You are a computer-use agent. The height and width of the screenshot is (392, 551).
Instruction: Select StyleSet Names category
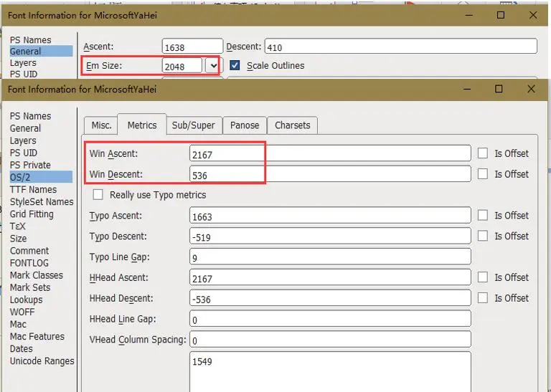[x=42, y=202]
